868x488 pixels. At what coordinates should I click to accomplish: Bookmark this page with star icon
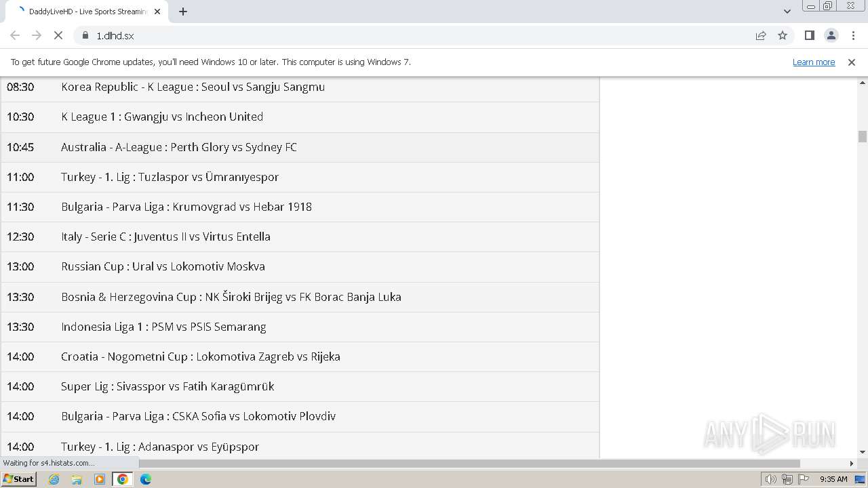783,35
